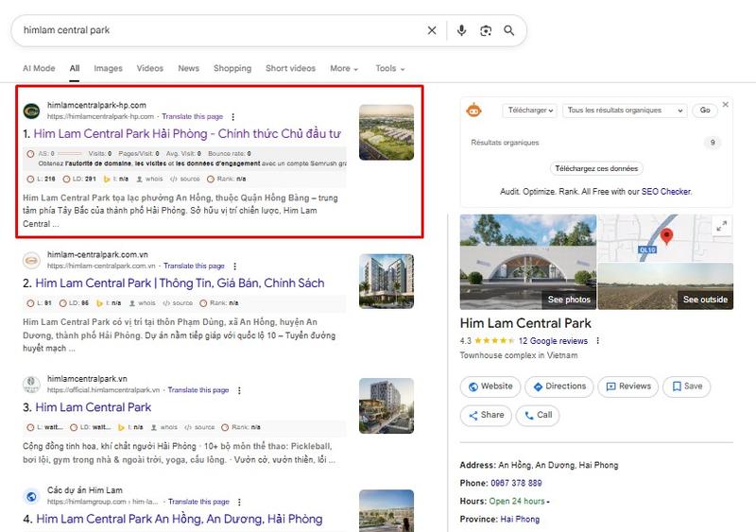This screenshot has height=532, width=756.
Task: Click phone number 0987 378 889
Action: 516,483
